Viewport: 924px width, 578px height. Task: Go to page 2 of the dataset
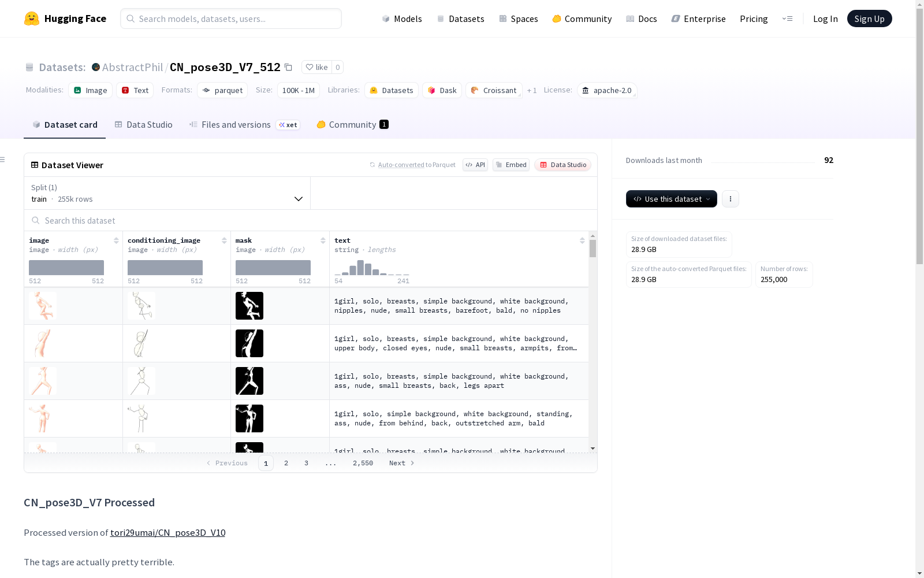(x=286, y=463)
